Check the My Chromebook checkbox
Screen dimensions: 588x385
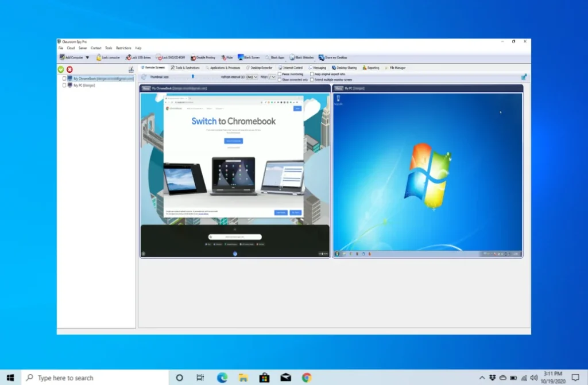coord(64,78)
